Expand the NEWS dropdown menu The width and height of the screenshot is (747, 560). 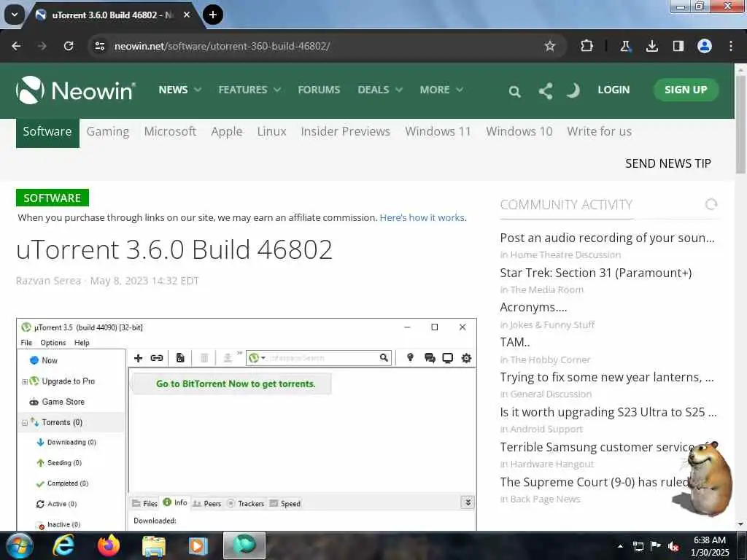coord(180,90)
